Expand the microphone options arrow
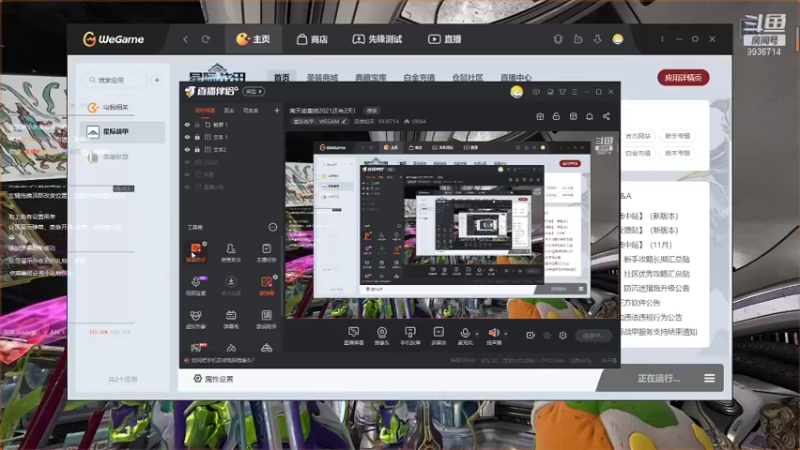This screenshot has height=450, width=800. click(x=477, y=334)
